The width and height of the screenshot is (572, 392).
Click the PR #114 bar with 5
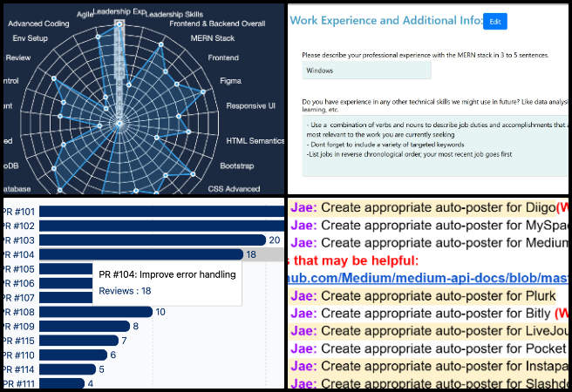(67, 369)
